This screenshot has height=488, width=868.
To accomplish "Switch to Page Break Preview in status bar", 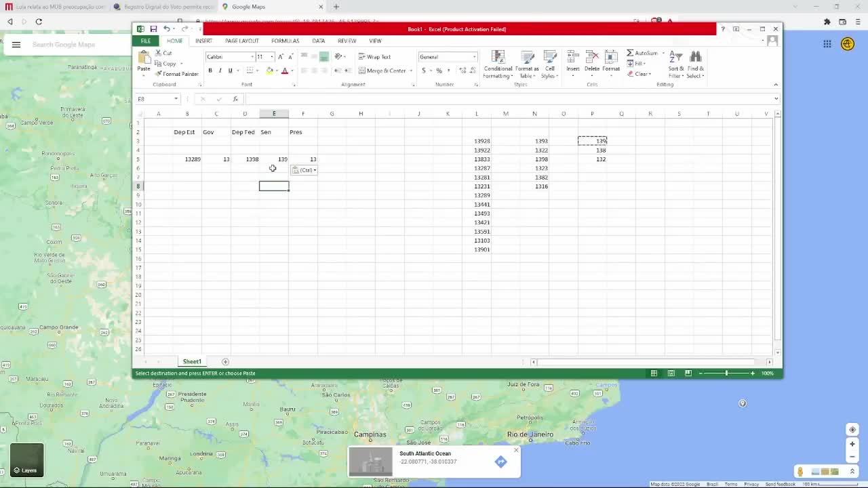I will click(688, 373).
